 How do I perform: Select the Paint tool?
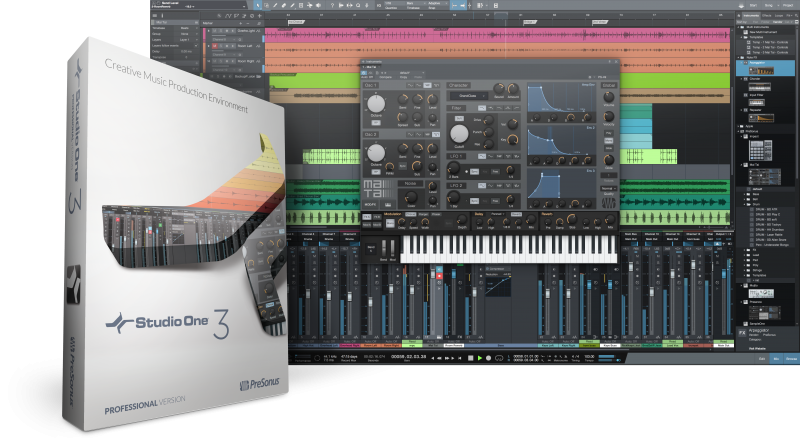pos(292,6)
